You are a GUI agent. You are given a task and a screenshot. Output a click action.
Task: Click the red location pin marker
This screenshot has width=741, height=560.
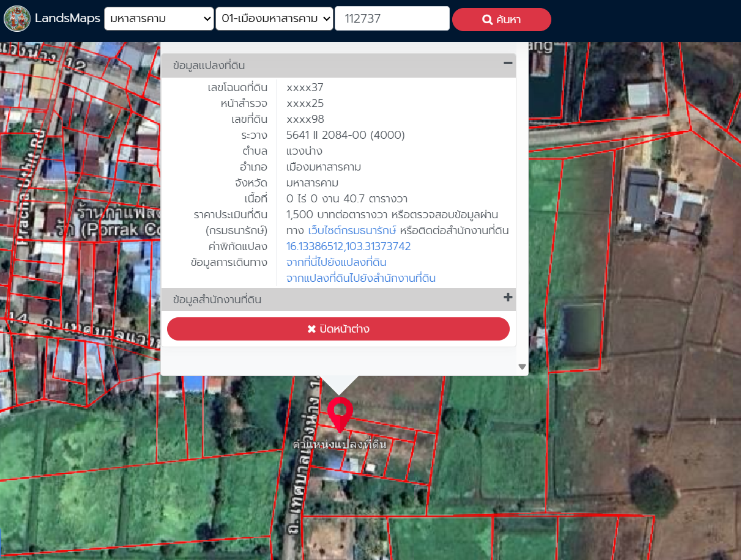[340, 414]
